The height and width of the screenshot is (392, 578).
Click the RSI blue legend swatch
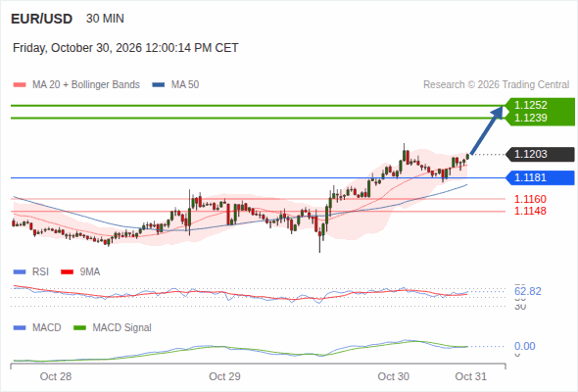pos(20,272)
